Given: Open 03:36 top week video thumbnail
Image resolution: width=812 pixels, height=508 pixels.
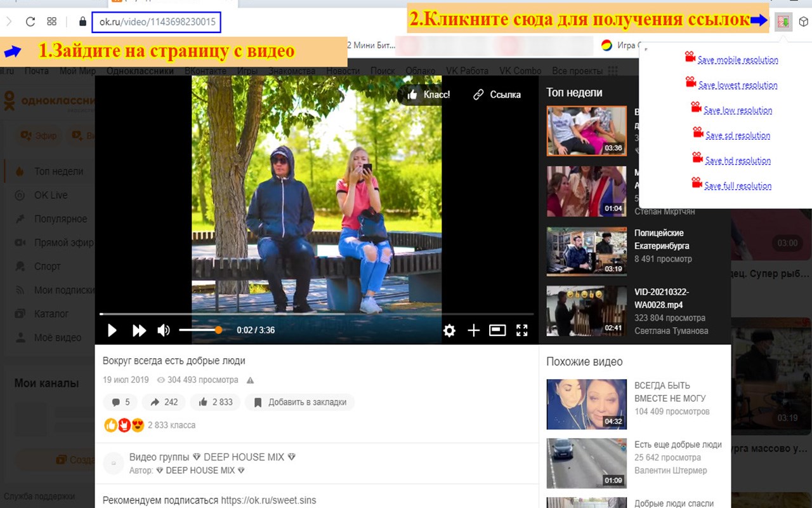Looking at the screenshot, I should coord(586,131).
